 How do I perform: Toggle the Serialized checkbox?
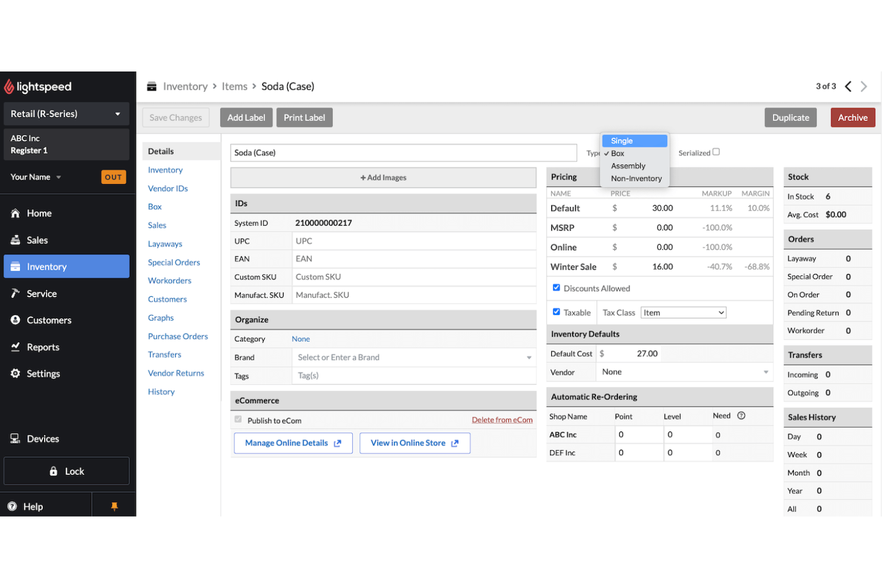click(716, 152)
